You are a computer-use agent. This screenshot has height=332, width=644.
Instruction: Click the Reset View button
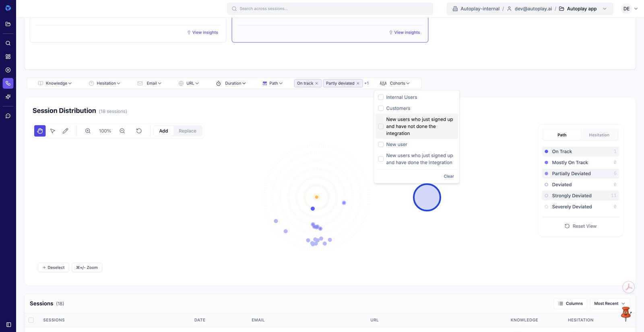(580, 226)
